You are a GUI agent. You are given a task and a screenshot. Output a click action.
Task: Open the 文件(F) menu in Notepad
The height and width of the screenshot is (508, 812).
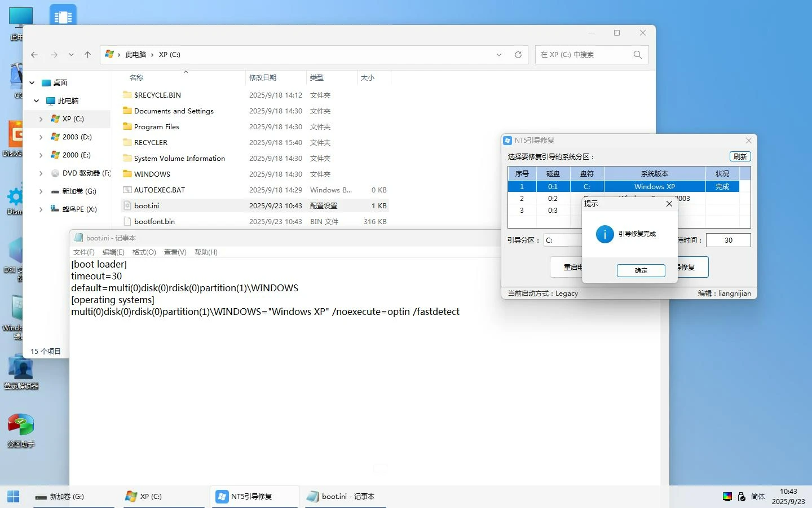(84, 252)
